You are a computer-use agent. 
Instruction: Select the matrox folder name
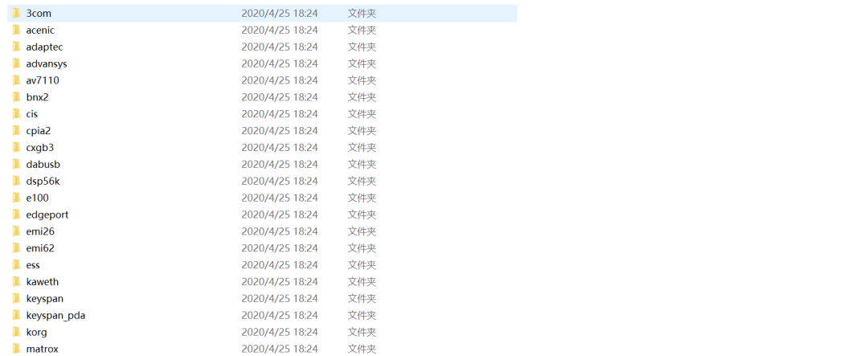[x=42, y=349]
